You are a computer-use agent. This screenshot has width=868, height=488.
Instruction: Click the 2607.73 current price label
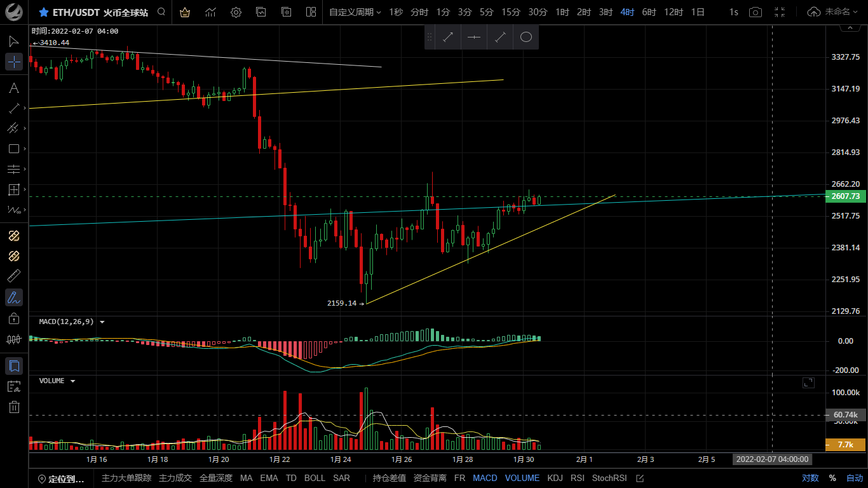pyautogui.click(x=845, y=196)
